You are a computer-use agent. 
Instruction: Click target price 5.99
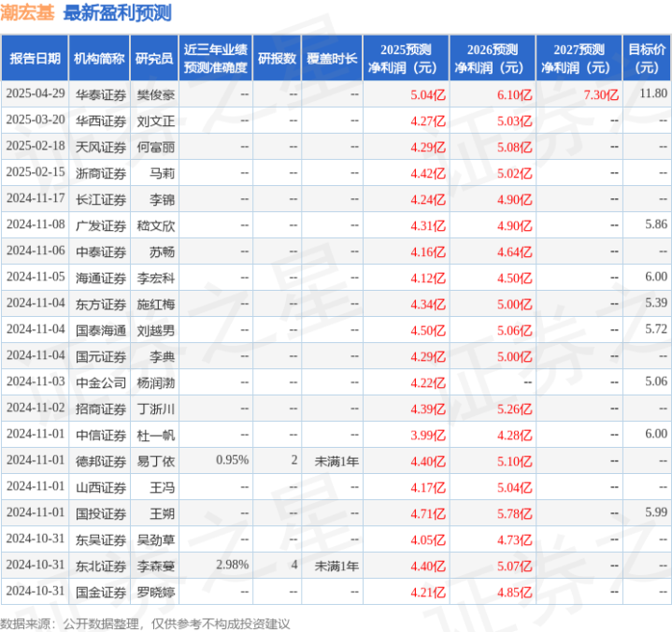(x=656, y=512)
